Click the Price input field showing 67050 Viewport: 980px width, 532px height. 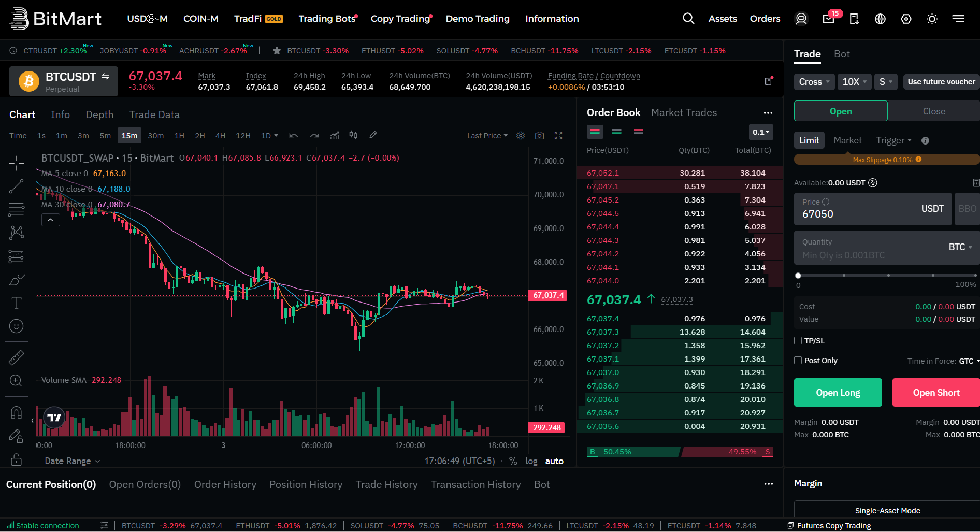click(873, 209)
